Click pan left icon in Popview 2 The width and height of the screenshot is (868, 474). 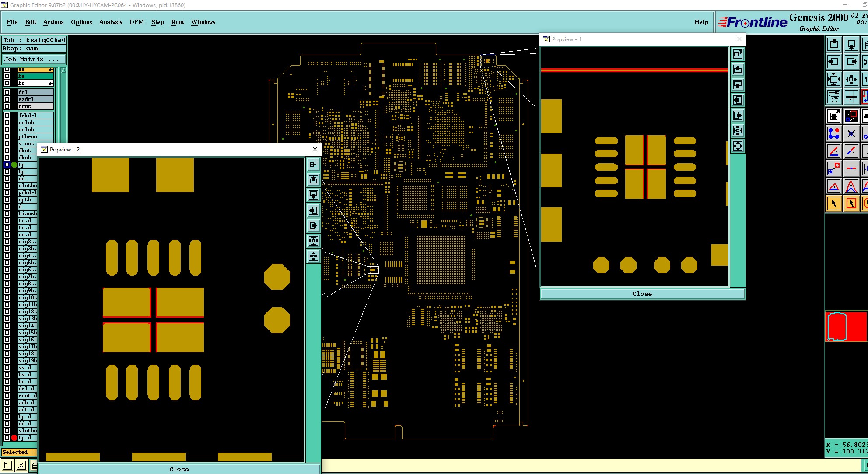[x=313, y=211]
